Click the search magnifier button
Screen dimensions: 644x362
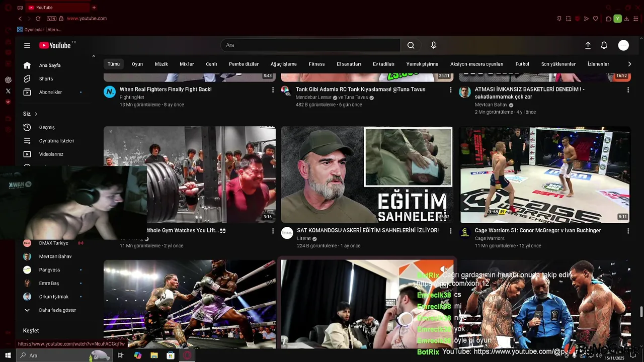[x=411, y=45]
